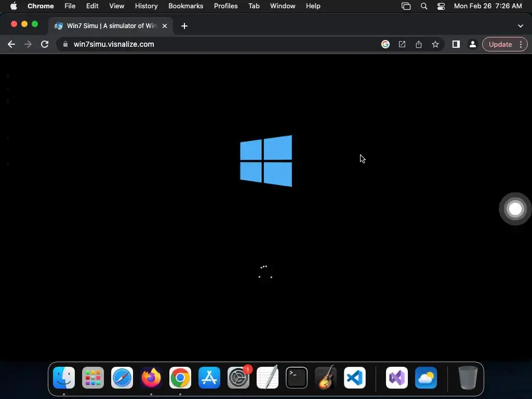Open the Profiles menu
The image size is (532, 399).
[x=226, y=6]
